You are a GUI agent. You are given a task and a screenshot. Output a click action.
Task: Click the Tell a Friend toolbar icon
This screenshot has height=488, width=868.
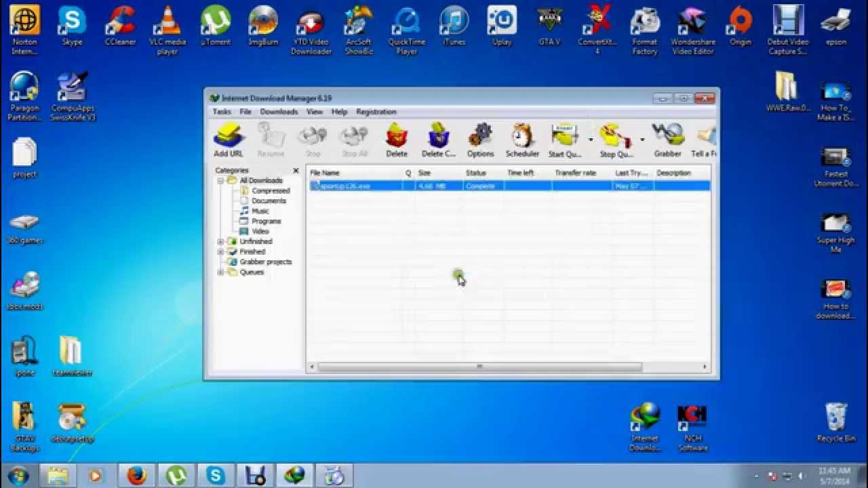coord(704,140)
